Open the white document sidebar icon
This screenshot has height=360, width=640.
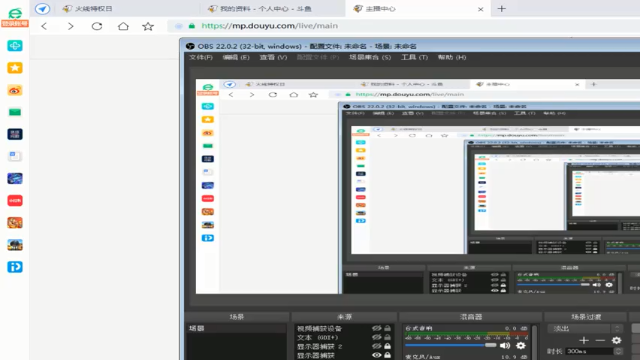point(15,156)
